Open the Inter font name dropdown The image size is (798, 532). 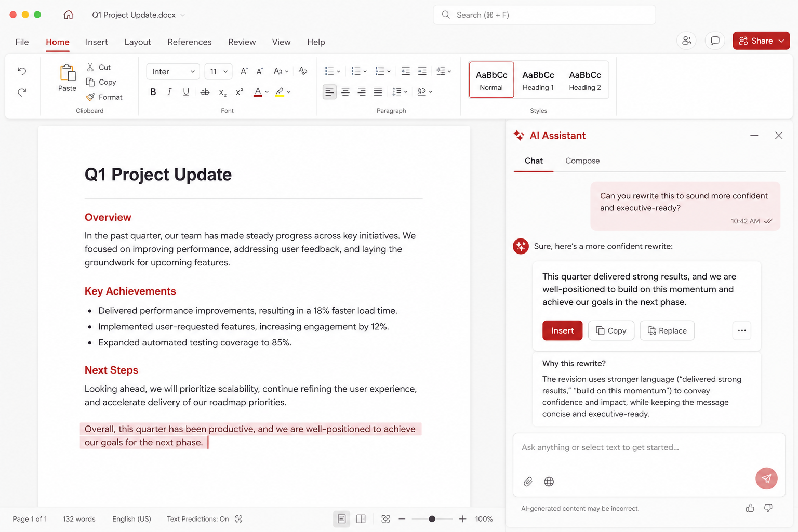pyautogui.click(x=174, y=71)
